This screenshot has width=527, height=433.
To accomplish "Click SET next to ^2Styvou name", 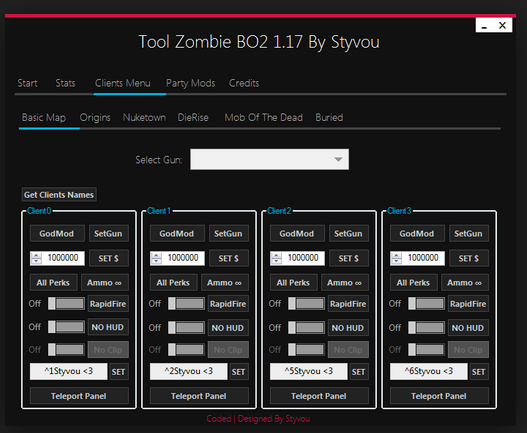I will 239,372.
